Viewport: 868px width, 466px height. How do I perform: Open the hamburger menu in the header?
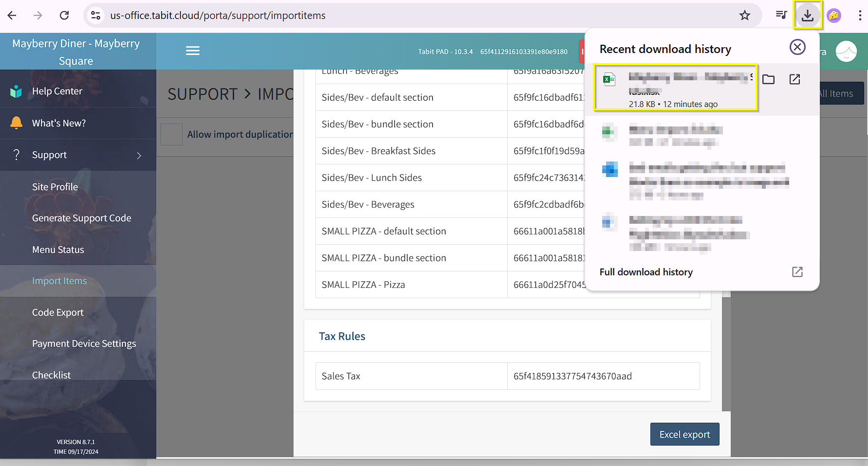click(x=193, y=51)
